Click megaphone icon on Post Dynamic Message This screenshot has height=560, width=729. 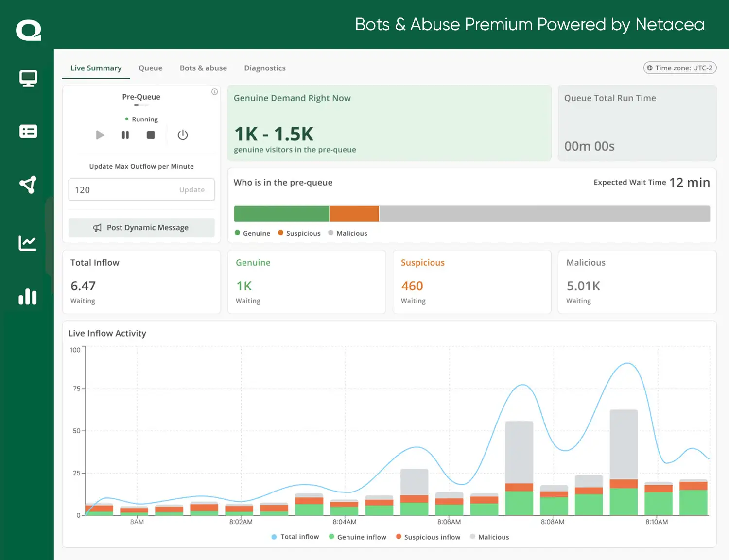coord(98,228)
